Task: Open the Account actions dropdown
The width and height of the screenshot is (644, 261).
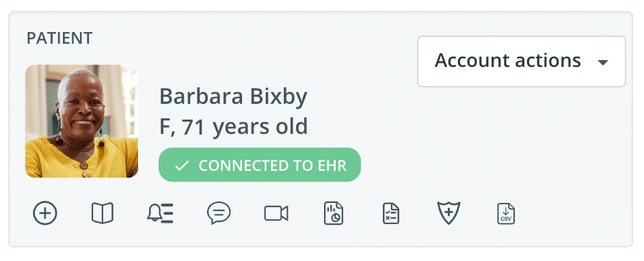Action: 522,61
